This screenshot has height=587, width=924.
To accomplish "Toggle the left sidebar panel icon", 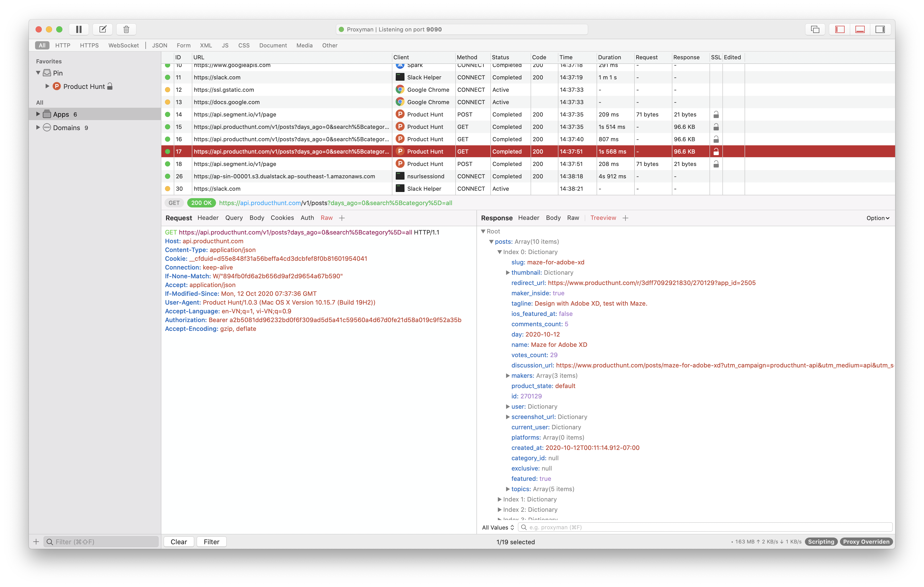I will tap(840, 29).
